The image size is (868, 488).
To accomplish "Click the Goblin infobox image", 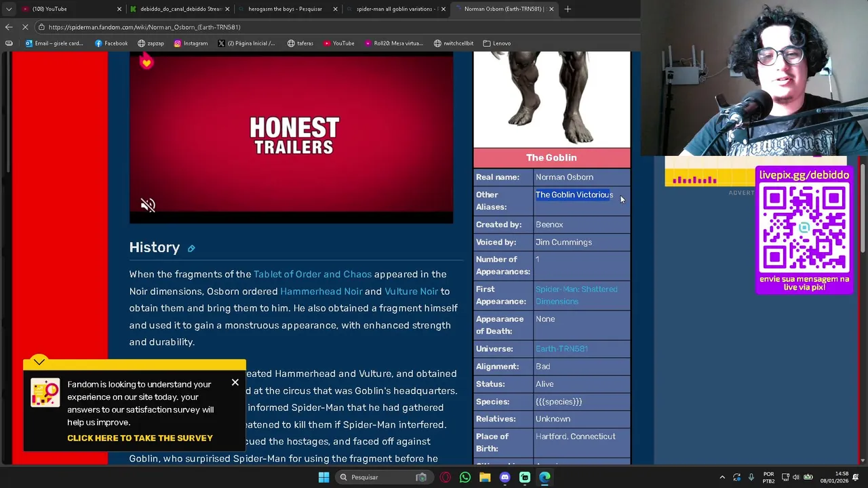I will coord(551,100).
